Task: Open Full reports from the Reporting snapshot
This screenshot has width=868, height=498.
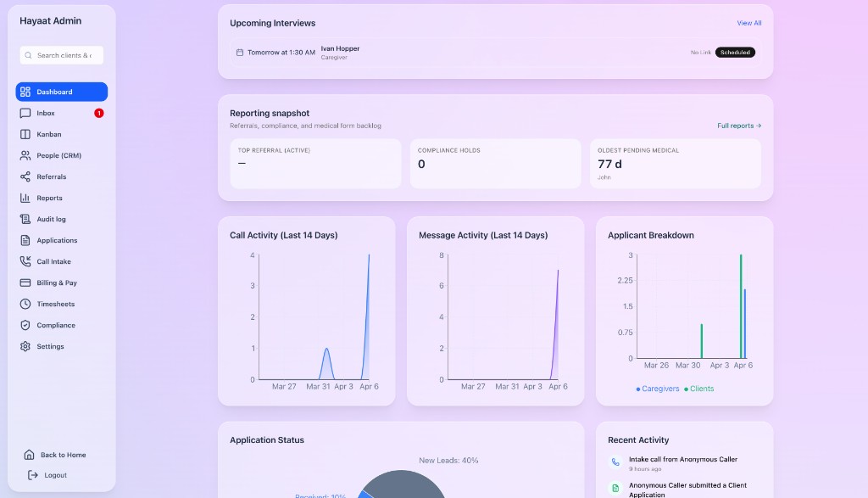Action: [738, 125]
